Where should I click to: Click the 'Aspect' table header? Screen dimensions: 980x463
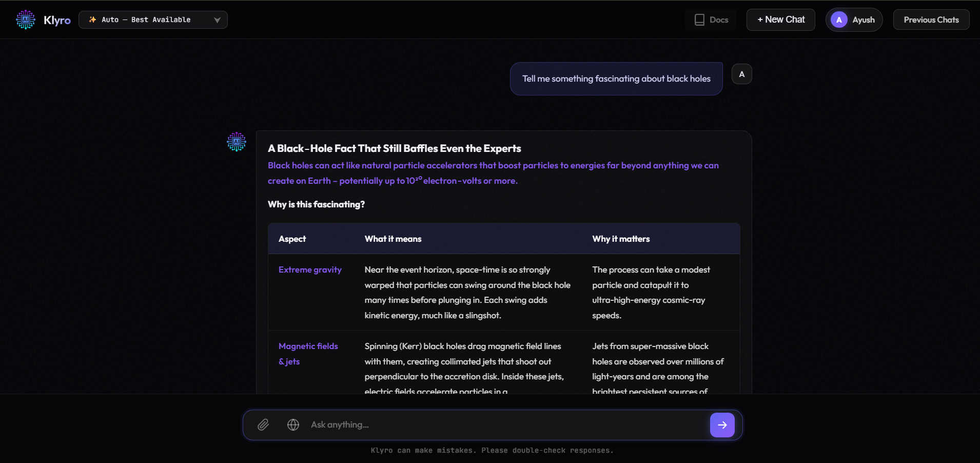point(292,239)
